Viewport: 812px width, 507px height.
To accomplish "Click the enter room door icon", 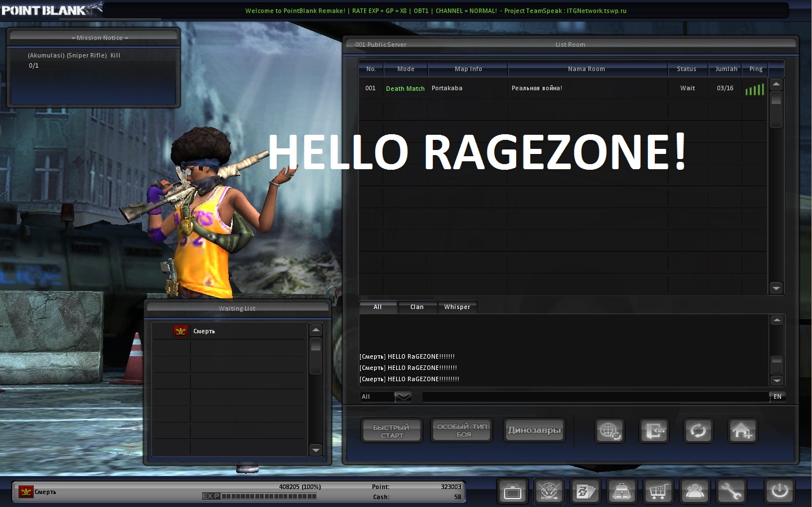I will pos(654,431).
